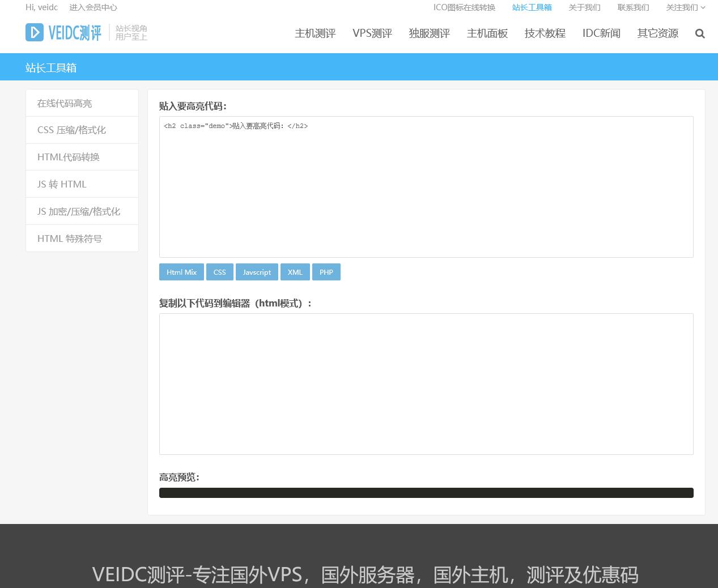
Task: Click the highlighted output code textarea
Action: point(426,384)
